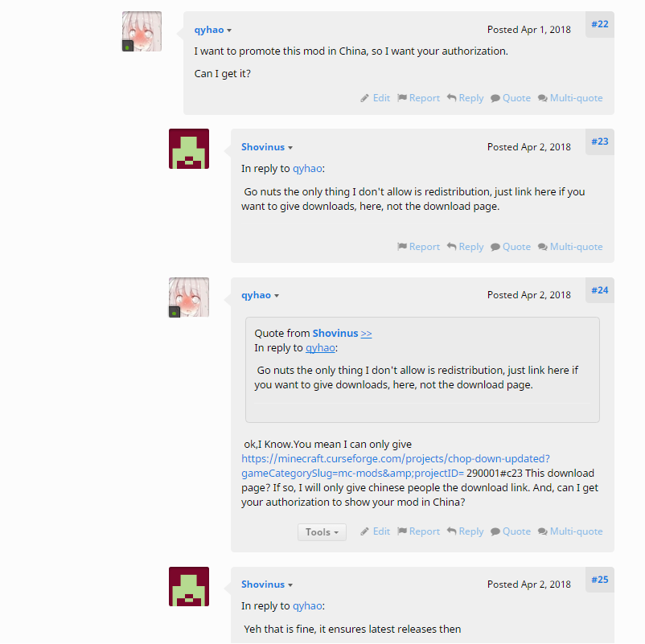Open the Tools dropdown on post #24
This screenshot has height=644, width=645.
[322, 532]
